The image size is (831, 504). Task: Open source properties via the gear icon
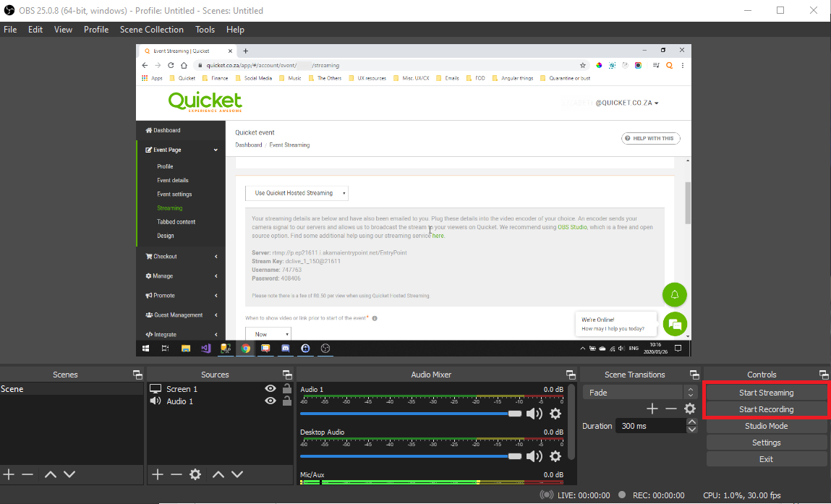[x=194, y=474]
